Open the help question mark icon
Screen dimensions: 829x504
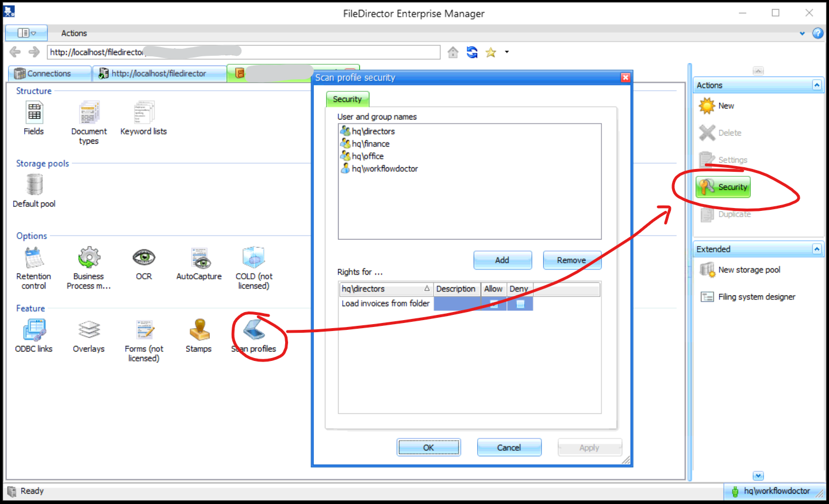818,33
